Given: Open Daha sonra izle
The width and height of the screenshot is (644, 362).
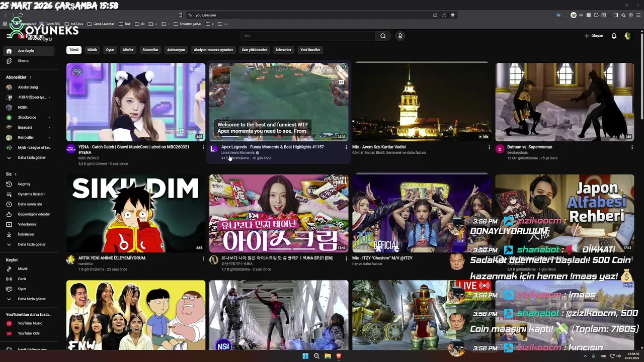Looking at the screenshot, I should tap(29, 204).
